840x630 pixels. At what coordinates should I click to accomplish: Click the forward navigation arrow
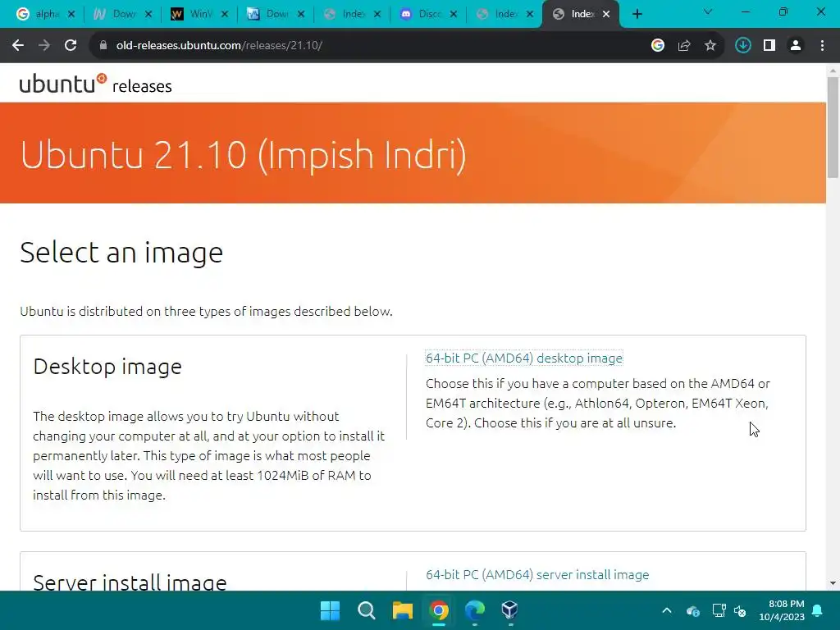click(x=44, y=46)
